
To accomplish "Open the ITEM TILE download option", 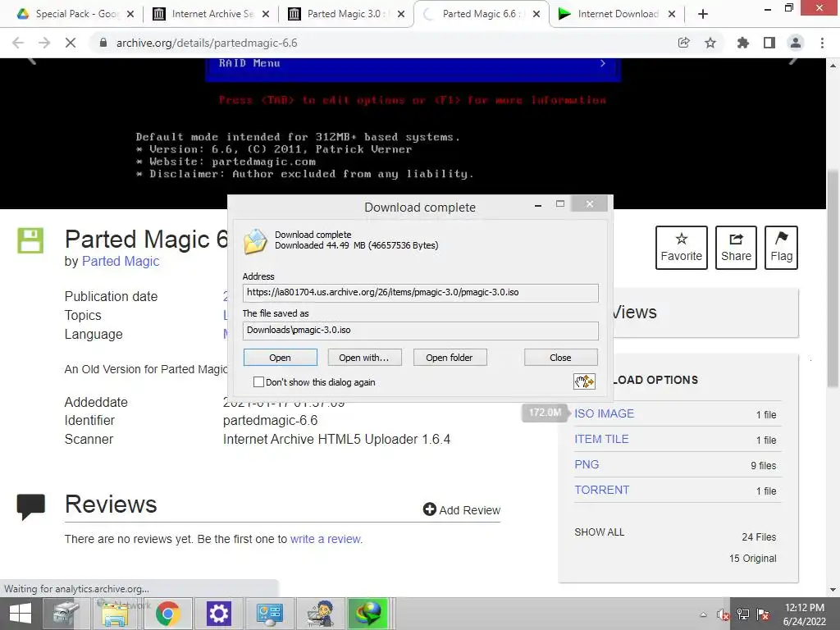I will 601,440.
